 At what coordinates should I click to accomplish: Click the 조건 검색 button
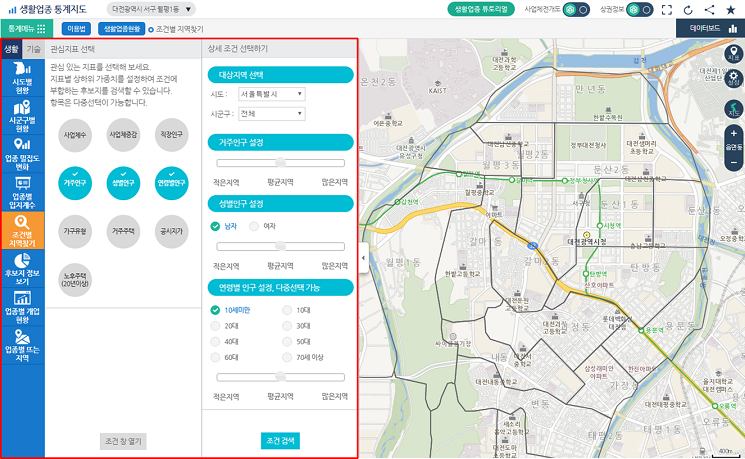[279, 441]
